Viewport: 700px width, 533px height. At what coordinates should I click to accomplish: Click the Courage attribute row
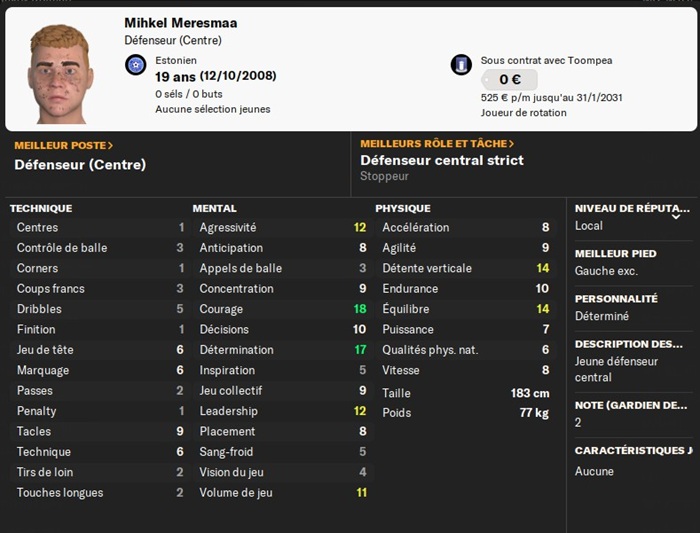click(x=282, y=309)
